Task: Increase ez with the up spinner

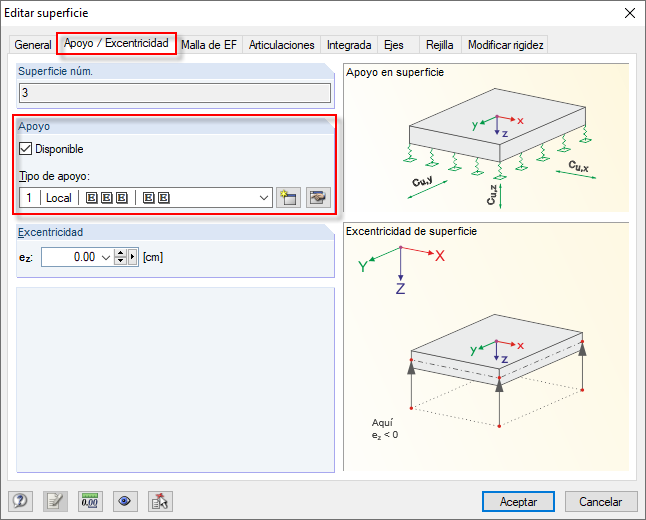Action: [x=120, y=253]
